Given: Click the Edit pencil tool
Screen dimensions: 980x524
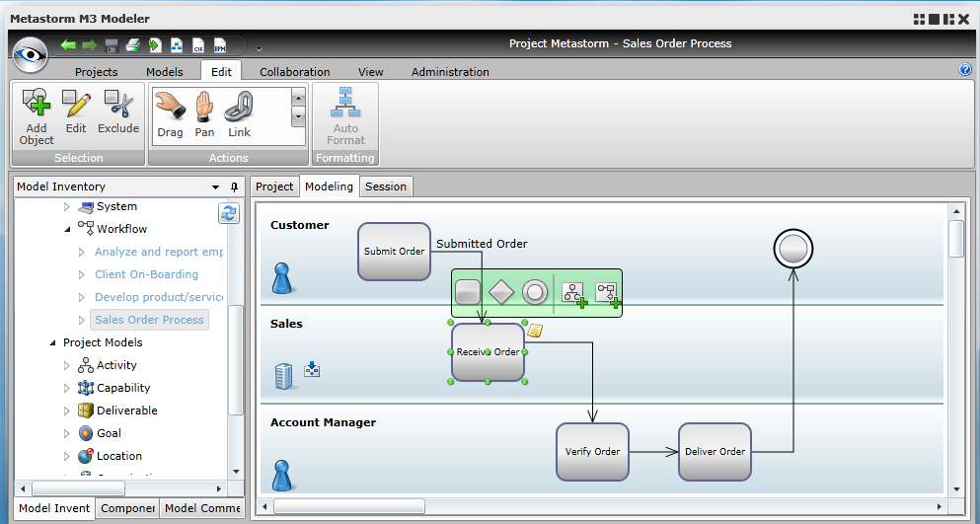Looking at the screenshot, I should coord(76,112).
